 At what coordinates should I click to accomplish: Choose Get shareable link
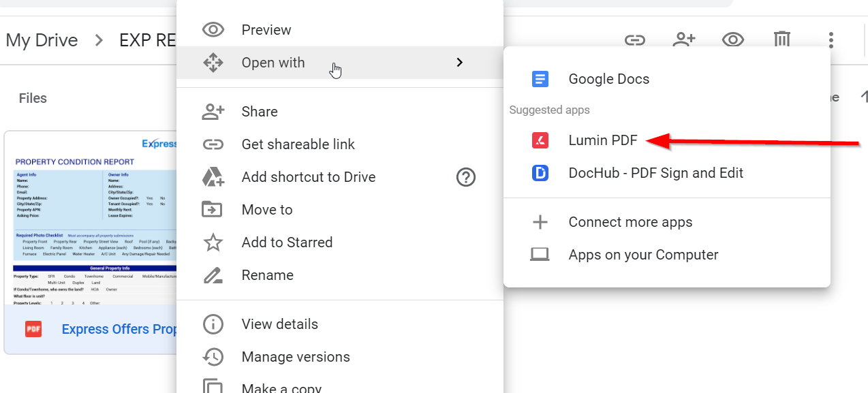click(340, 144)
